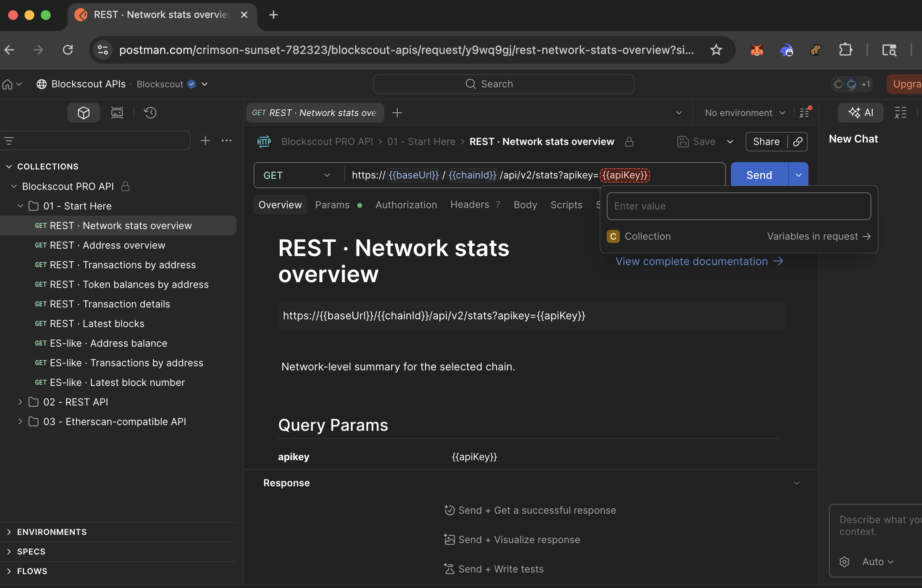
Task: Click the site information icon in address bar
Action: point(103,50)
